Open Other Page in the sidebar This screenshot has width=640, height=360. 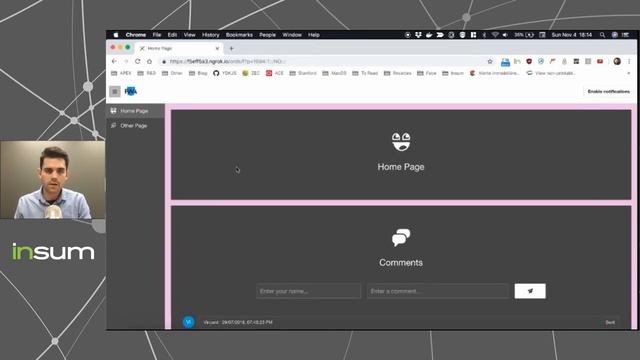(136, 126)
